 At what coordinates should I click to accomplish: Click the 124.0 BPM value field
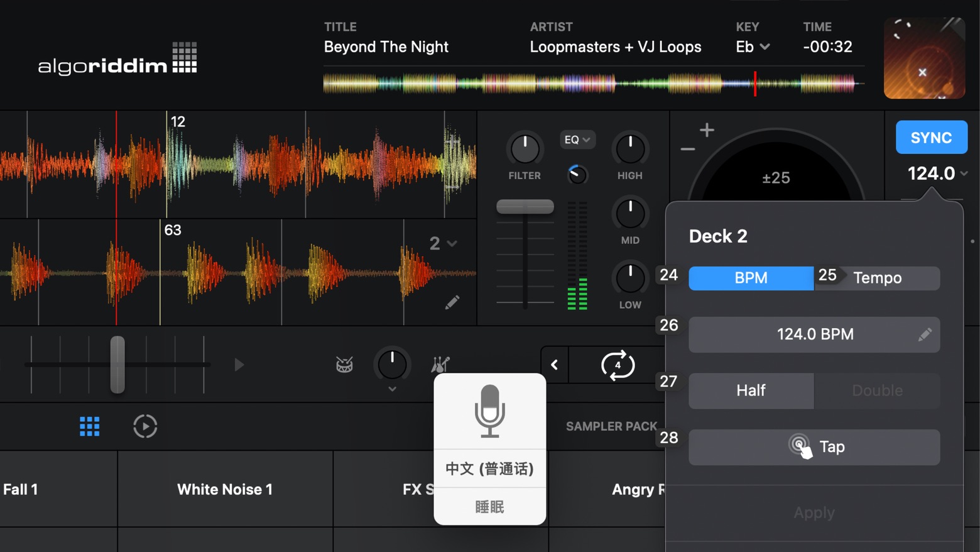tap(814, 334)
